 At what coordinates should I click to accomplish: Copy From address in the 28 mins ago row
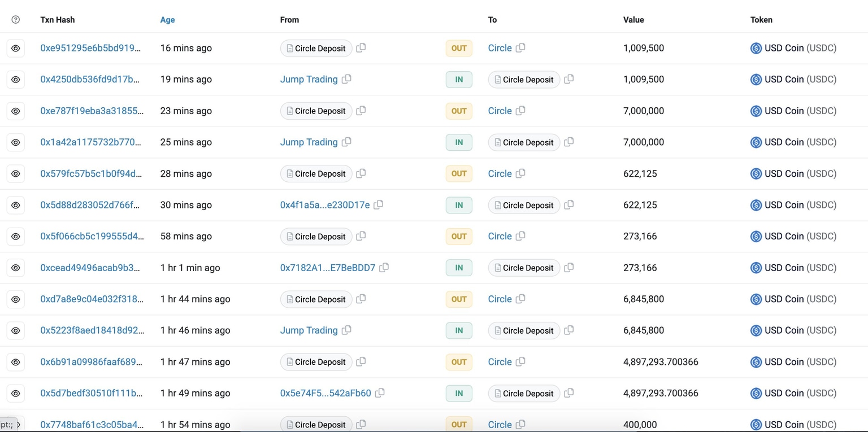[361, 173]
